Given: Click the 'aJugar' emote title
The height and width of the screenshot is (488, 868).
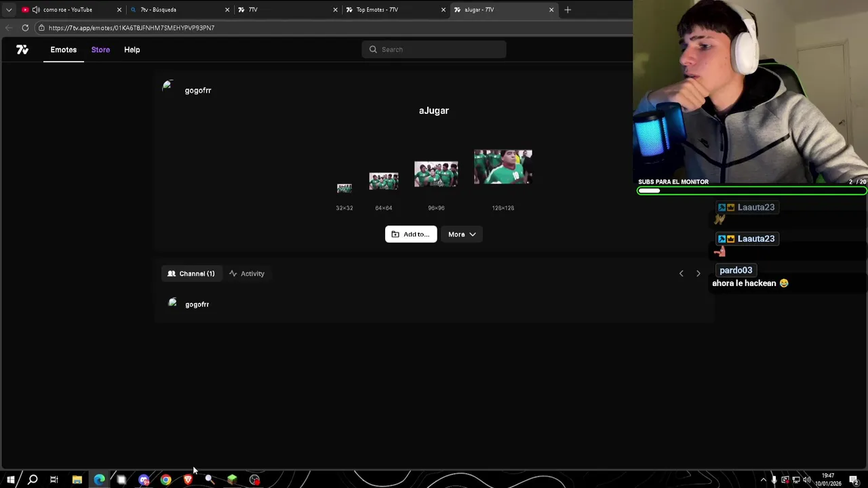Looking at the screenshot, I should click(434, 110).
